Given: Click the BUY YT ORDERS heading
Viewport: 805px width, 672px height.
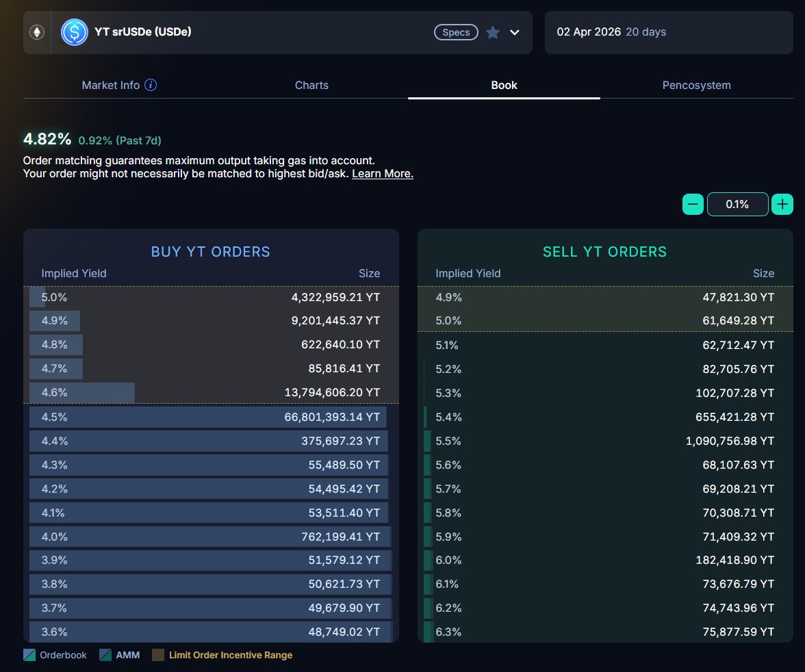Looking at the screenshot, I should 211,252.
